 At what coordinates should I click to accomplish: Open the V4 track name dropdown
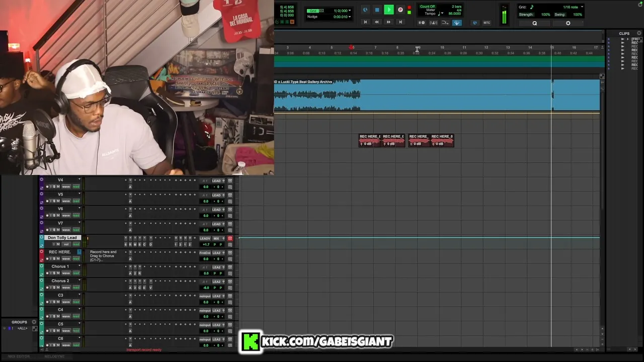pyautogui.click(x=79, y=179)
